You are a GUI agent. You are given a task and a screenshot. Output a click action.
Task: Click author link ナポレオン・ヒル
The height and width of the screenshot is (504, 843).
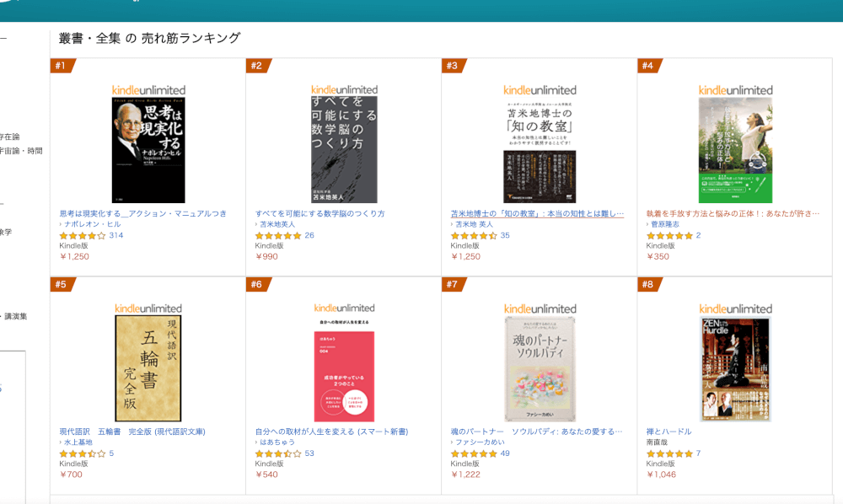tap(92, 224)
